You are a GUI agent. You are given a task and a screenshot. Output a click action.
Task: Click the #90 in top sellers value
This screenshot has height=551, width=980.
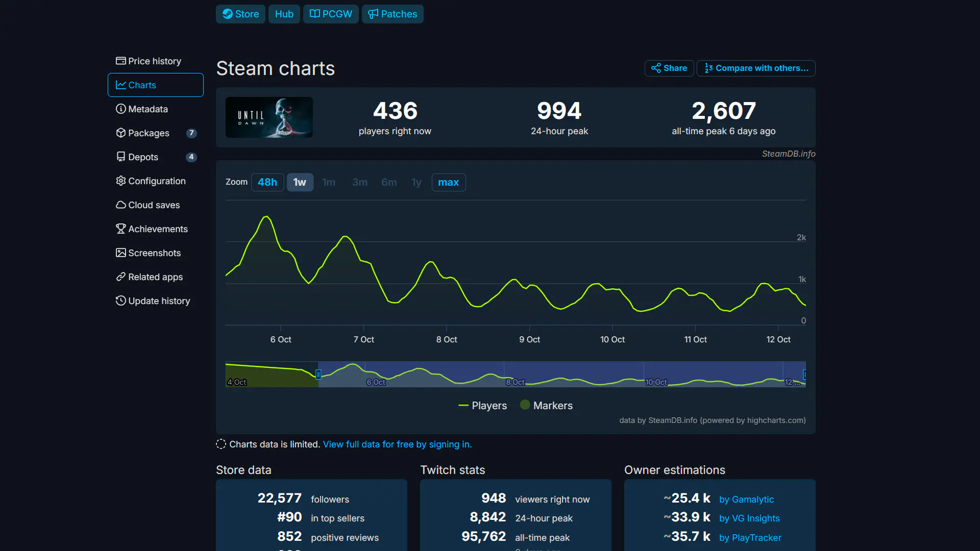click(x=289, y=517)
